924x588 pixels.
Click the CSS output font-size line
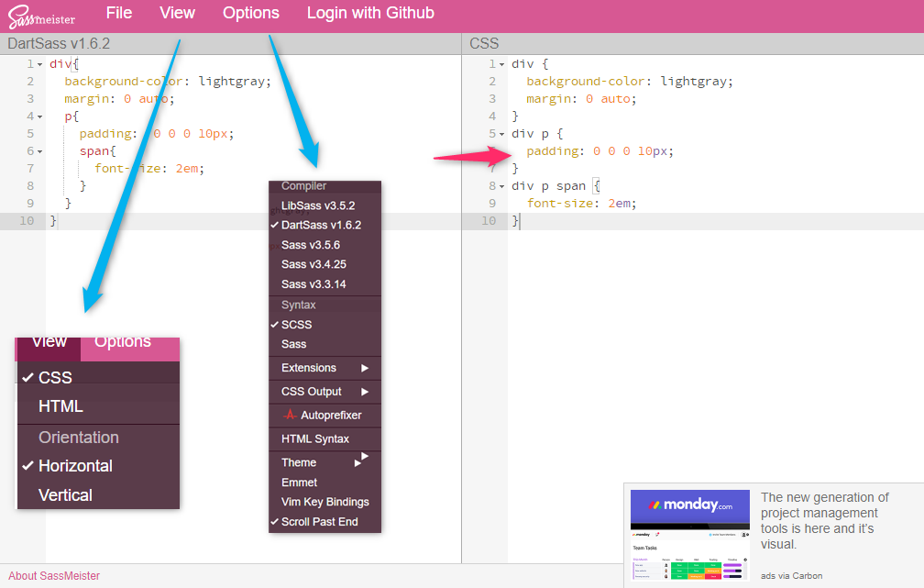tap(581, 204)
